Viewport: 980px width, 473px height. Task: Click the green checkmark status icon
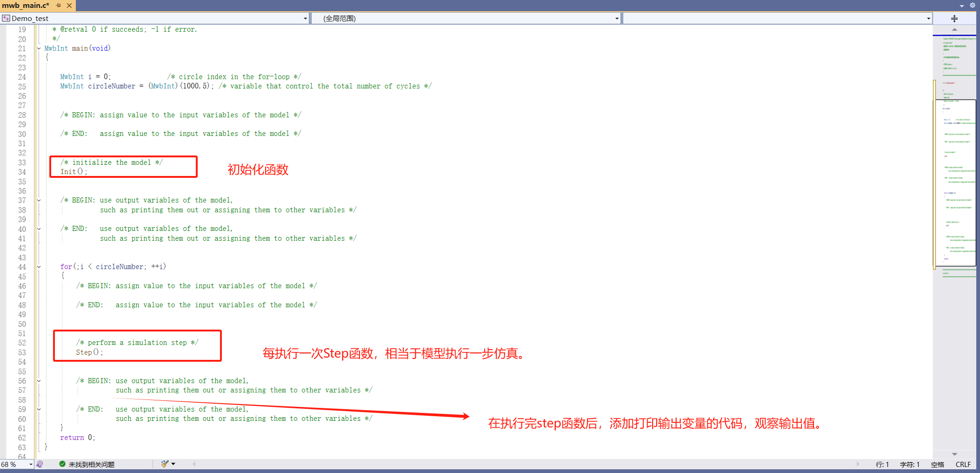coord(62,464)
